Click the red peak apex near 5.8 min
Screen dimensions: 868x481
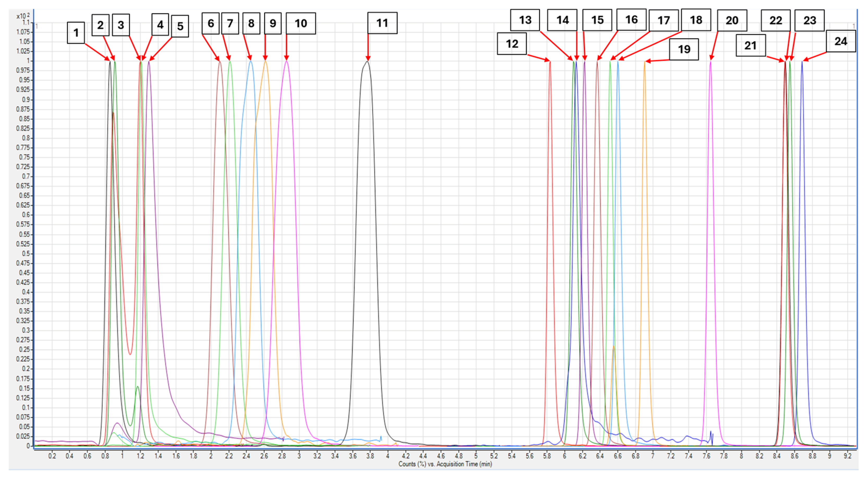(x=550, y=62)
